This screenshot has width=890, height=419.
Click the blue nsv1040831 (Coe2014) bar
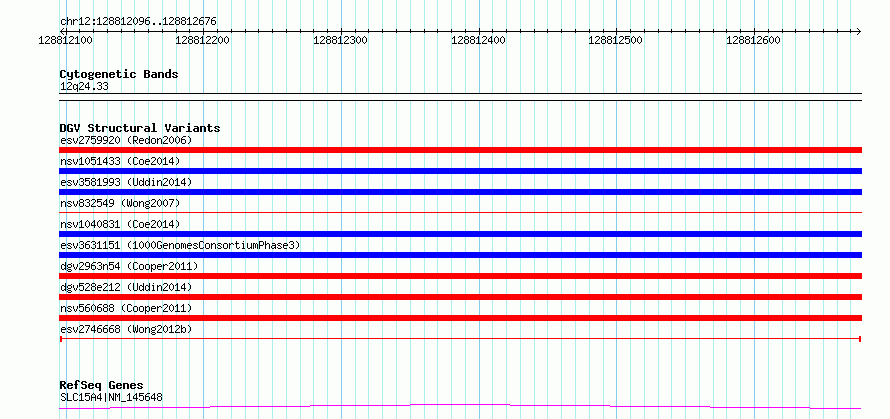click(460, 234)
